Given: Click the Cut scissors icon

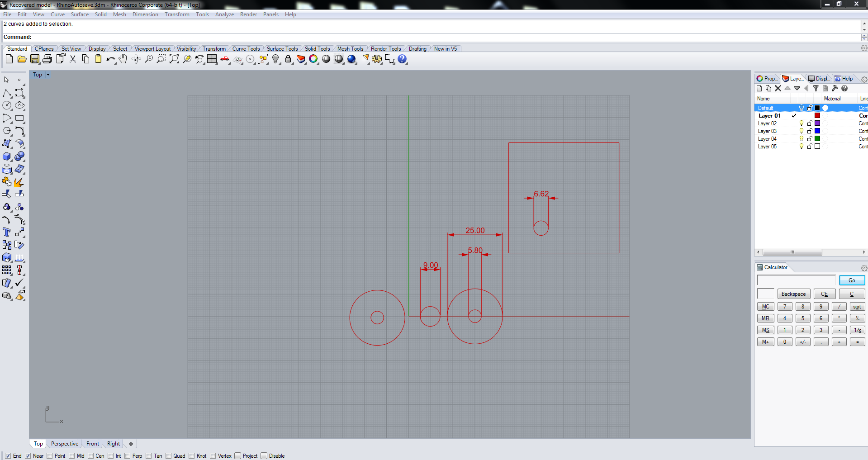Looking at the screenshot, I should pos(73,59).
